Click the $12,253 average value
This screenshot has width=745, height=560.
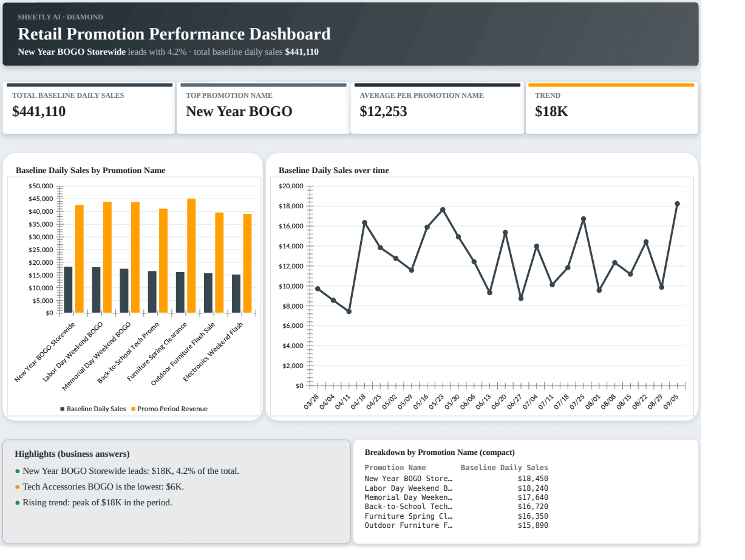tap(383, 112)
